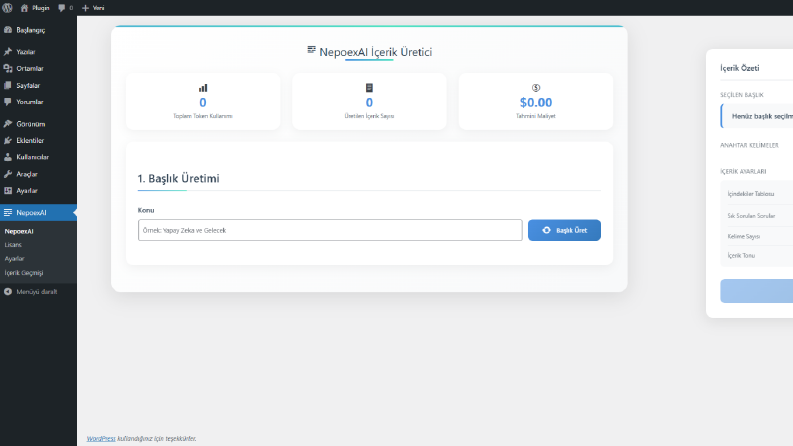
Task: Follow the WordPress footer link
Action: 101,438
